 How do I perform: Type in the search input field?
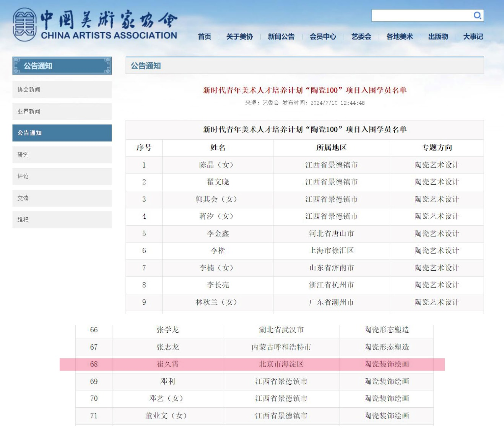pos(421,15)
